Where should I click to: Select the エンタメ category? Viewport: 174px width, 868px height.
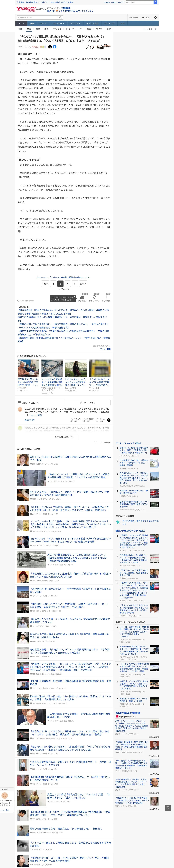[57, 29]
